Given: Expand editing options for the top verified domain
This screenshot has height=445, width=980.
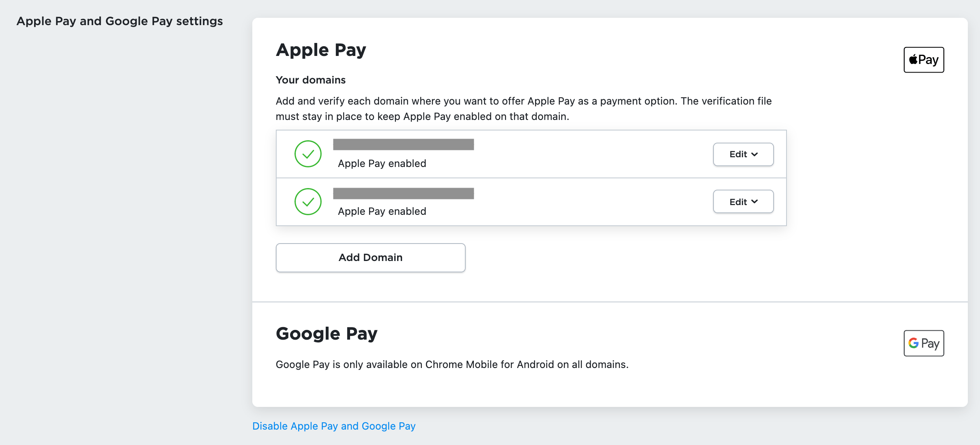Looking at the screenshot, I should (743, 154).
